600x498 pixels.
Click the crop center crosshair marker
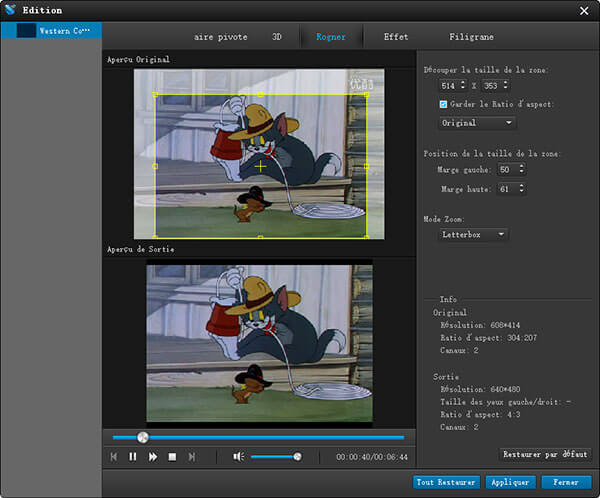(261, 166)
